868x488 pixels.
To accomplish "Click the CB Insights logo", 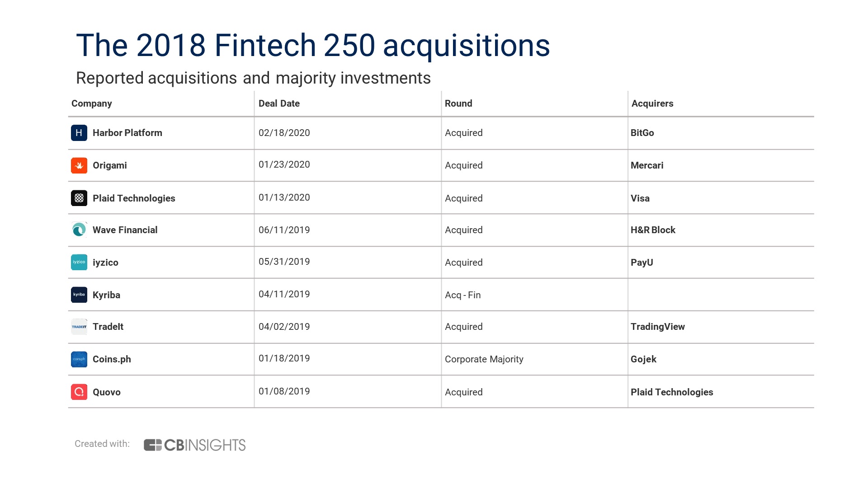I will click(x=194, y=445).
